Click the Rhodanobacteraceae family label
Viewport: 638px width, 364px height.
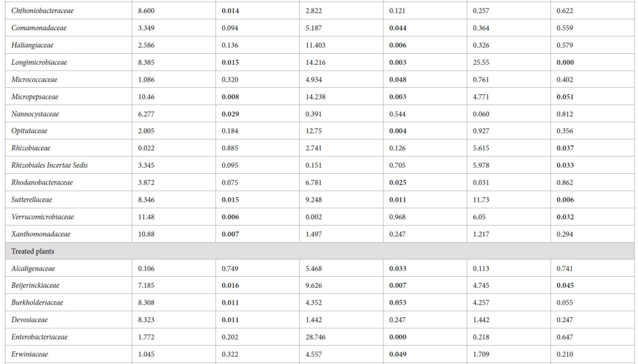coord(42,183)
